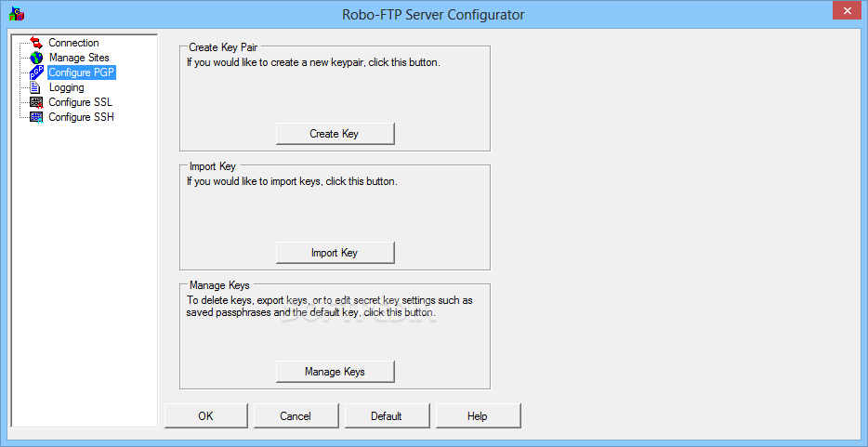Click the 'Robo-FTP Server Configurator' window title
The width and height of the screenshot is (868, 447).
433,14
